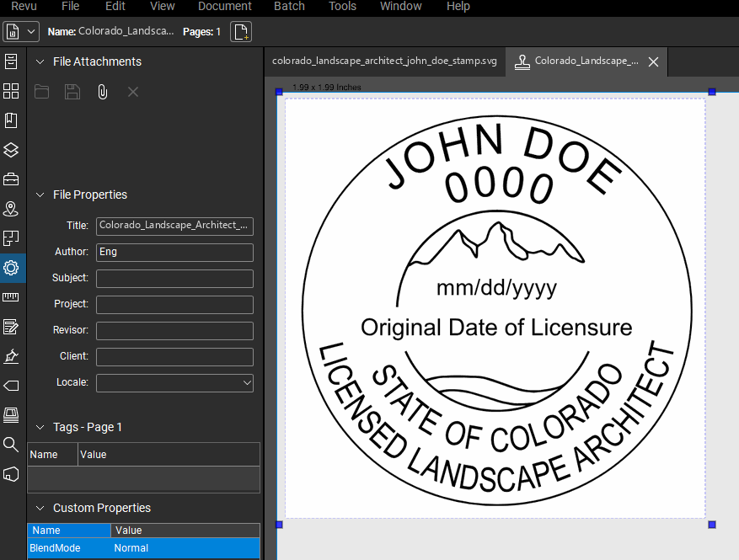This screenshot has height=560, width=739.
Task: Open the Revu menu
Action: point(24,6)
